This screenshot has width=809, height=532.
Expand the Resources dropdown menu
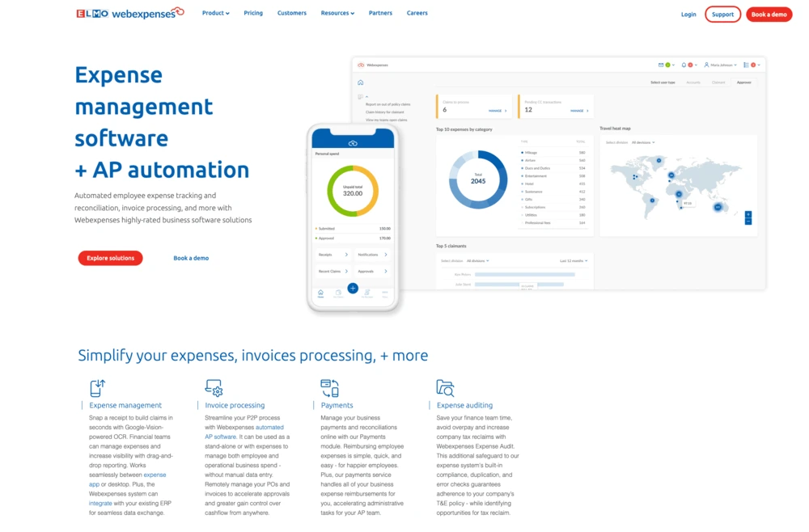point(337,13)
